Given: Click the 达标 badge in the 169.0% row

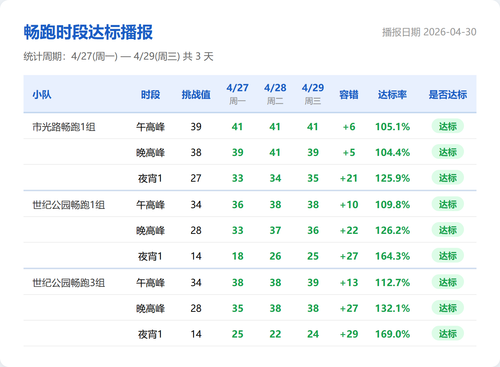Looking at the screenshot, I should pos(448,334).
